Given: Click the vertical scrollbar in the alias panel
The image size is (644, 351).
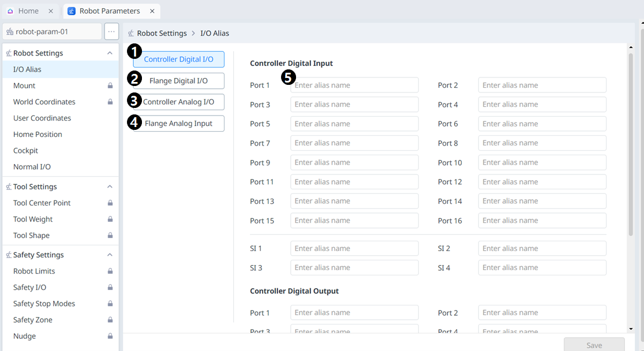Looking at the screenshot, I should point(630,144).
